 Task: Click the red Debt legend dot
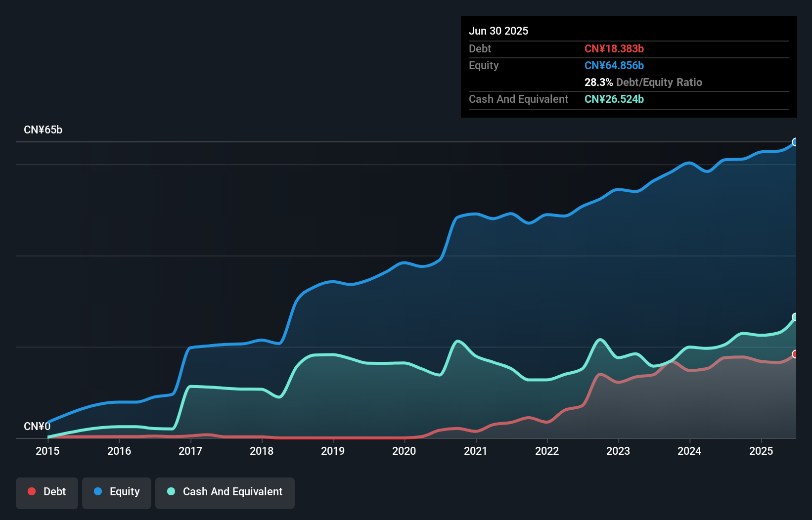click(31, 491)
